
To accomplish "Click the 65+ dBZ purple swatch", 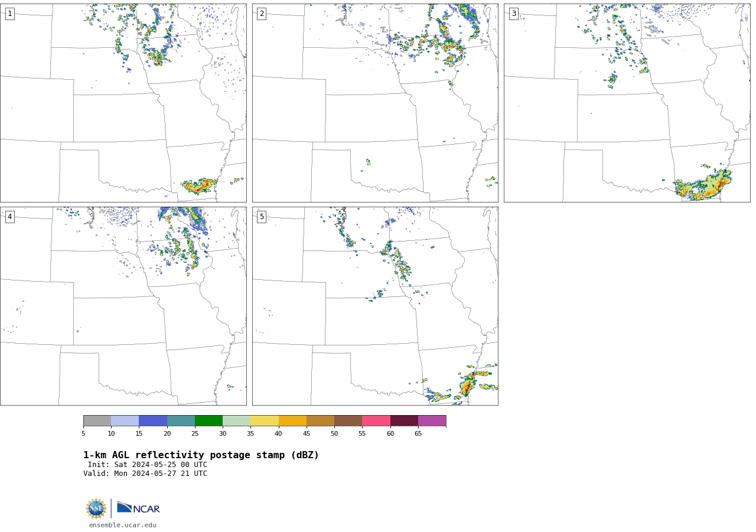I will [432, 421].
